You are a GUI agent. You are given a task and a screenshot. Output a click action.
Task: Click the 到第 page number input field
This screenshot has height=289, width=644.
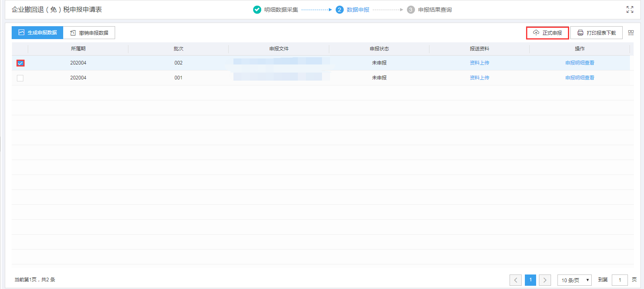click(x=620, y=280)
